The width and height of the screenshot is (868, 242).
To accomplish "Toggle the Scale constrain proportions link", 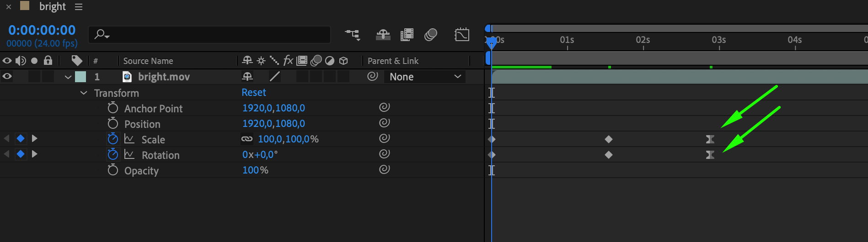I will [x=247, y=139].
